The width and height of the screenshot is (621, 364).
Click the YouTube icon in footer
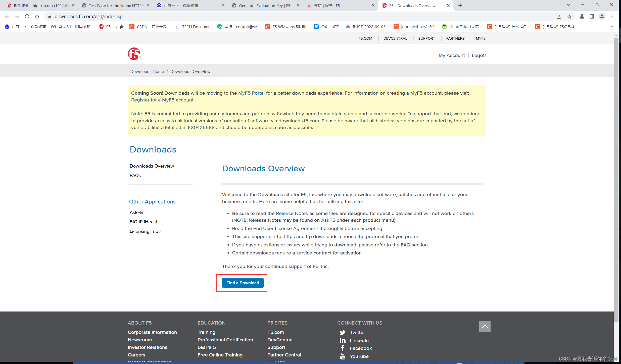point(343,356)
